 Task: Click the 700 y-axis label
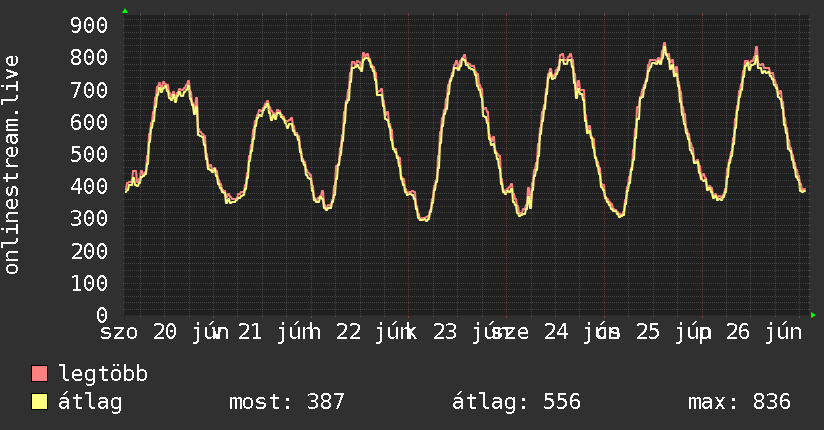[x=89, y=90]
